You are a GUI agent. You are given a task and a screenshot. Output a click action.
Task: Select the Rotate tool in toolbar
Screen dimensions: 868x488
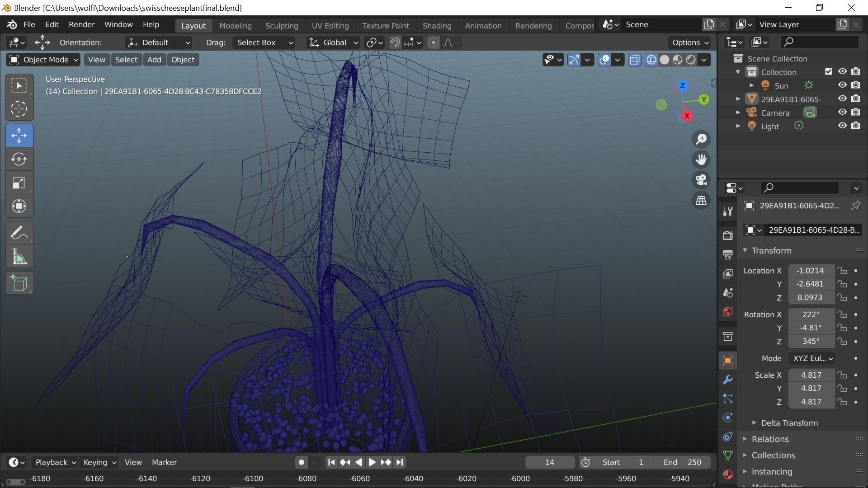click(19, 159)
